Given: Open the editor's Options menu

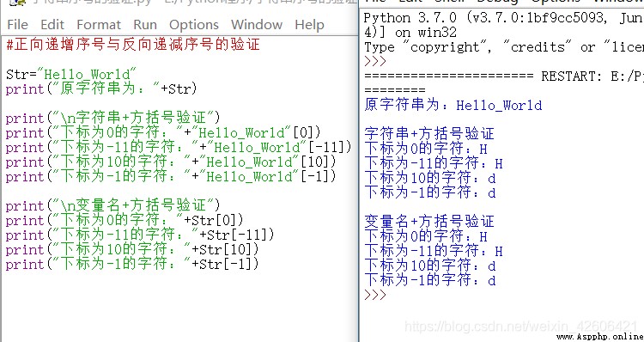Looking at the screenshot, I should coord(194,25).
